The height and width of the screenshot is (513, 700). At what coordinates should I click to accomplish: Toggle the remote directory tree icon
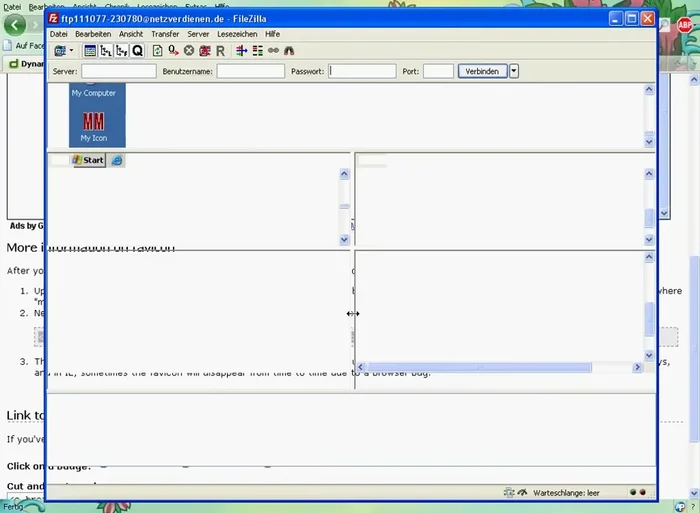coord(121,51)
